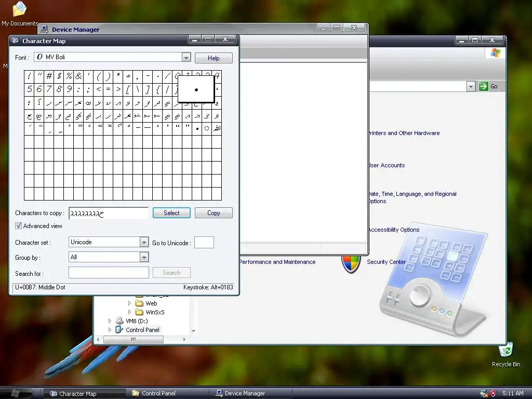Pick the digit 7 character cell
The width and height of the screenshot is (532, 399).
49,89
